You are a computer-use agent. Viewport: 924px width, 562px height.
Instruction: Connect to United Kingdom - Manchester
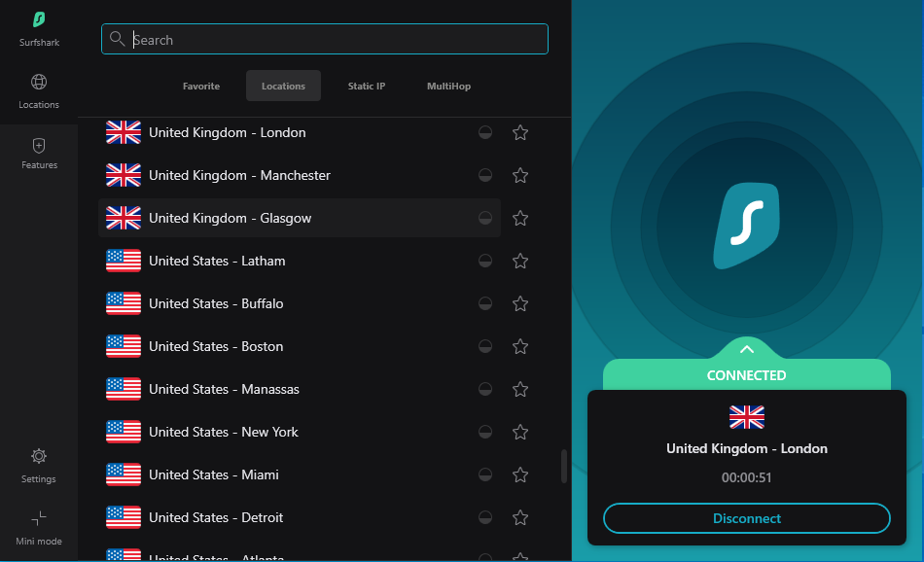point(300,176)
